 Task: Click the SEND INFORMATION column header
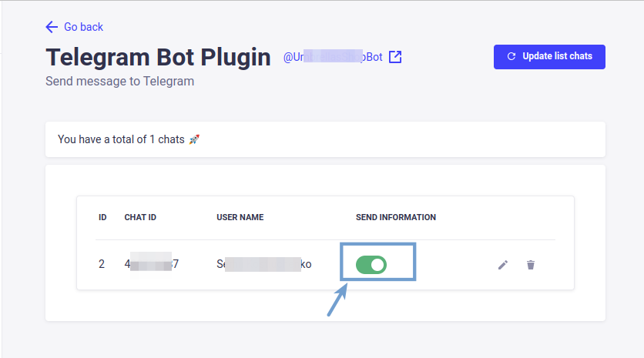396,218
